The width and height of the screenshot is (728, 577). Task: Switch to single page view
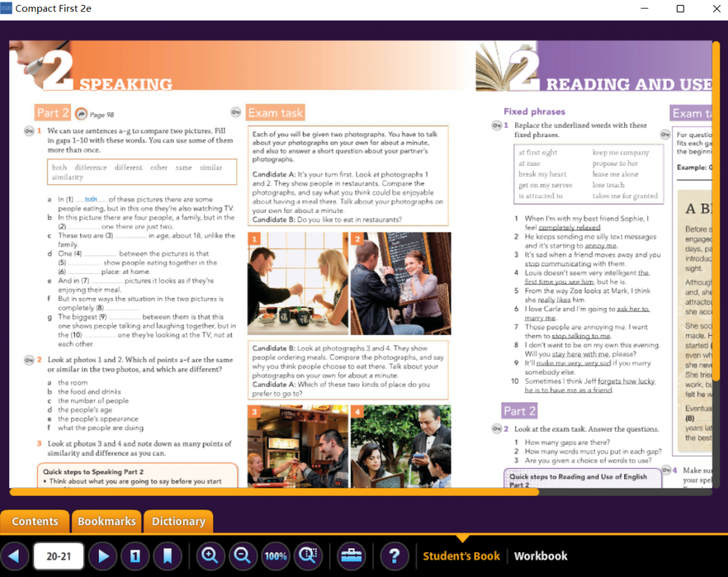point(135,556)
